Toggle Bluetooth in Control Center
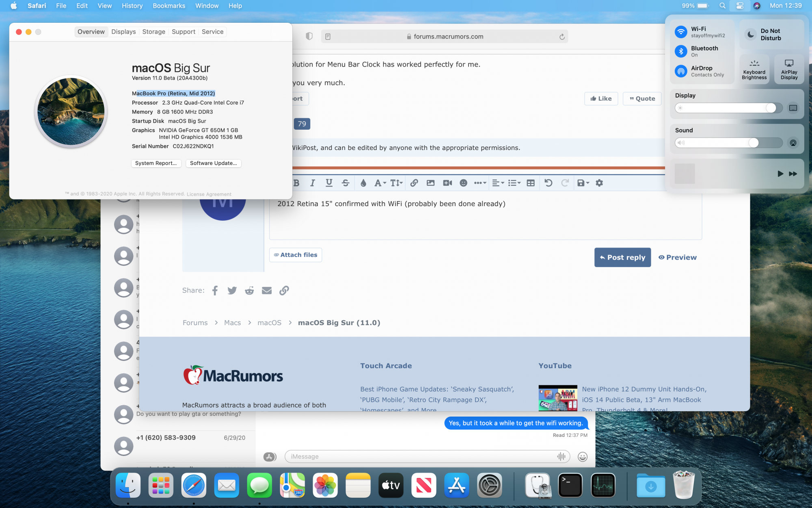Image resolution: width=812 pixels, height=508 pixels. click(681, 51)
